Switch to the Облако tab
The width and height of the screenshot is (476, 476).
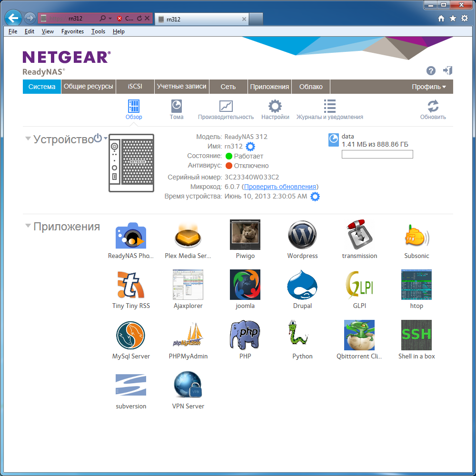tap(311, 87)
